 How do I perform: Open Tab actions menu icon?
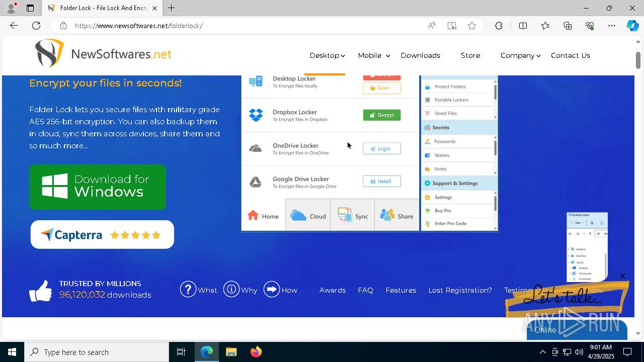(x=30, y=8)
